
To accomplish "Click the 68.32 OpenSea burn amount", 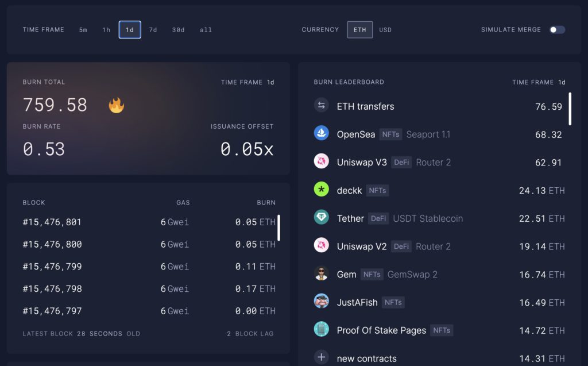I will click(548, 134).
